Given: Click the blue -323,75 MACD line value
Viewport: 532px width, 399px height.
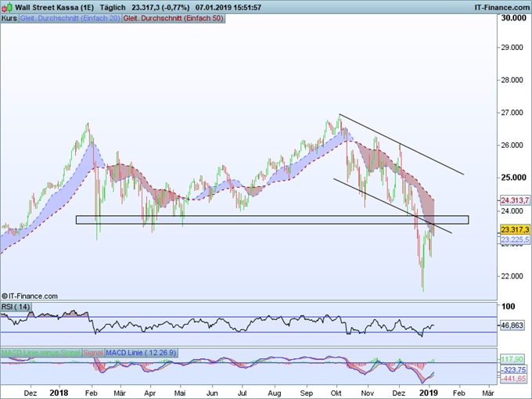Looking at the screenshot, I should coord(514,370).
